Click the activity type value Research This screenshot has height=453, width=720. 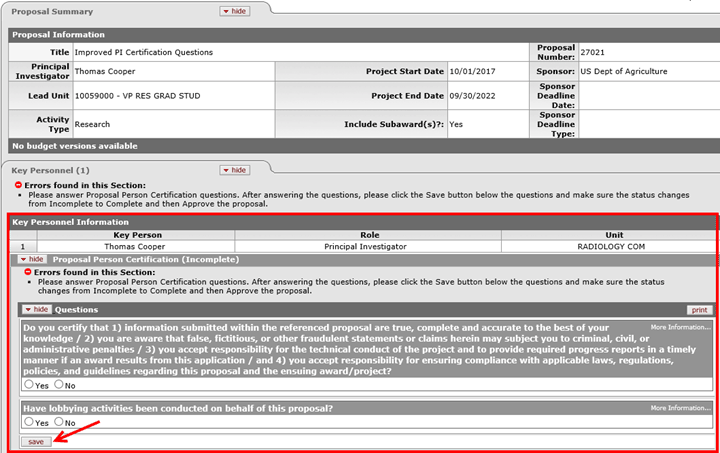[x=92, y=124]
